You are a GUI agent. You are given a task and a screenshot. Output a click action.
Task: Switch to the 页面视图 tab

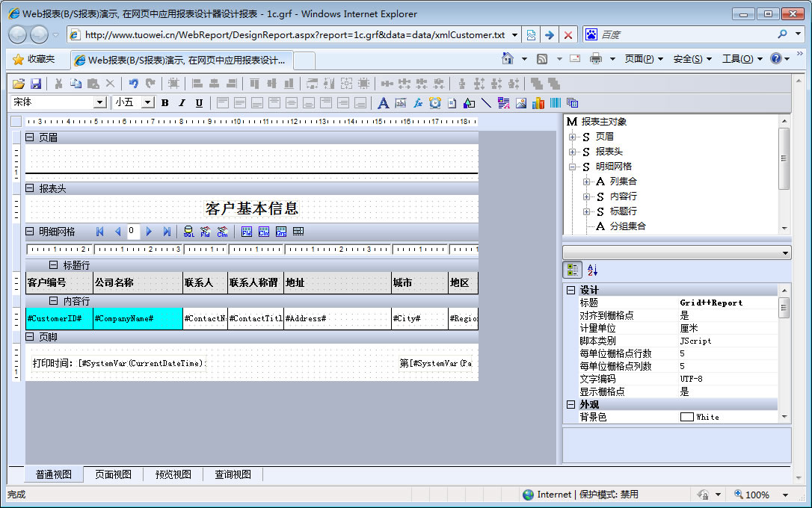tap(114, 474)
